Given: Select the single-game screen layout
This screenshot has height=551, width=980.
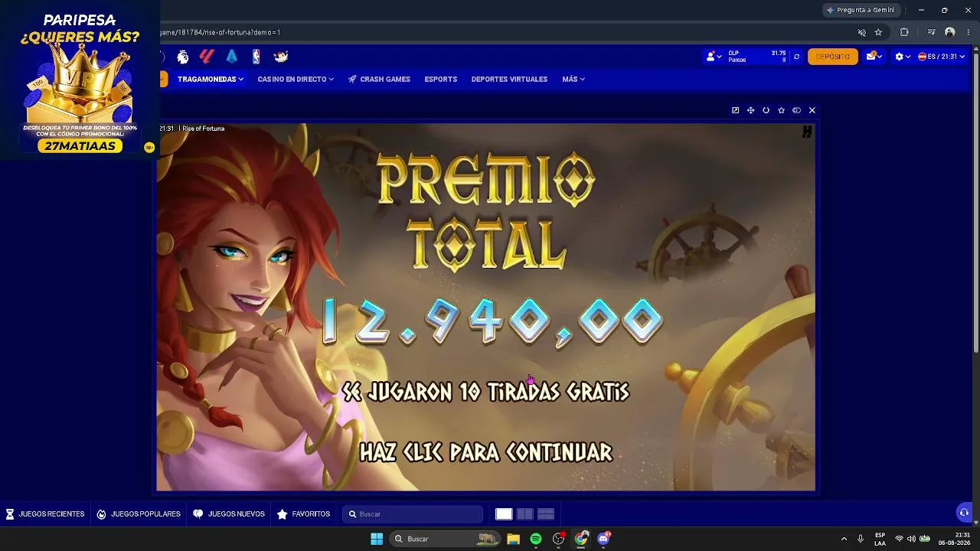Looking at the screenshot, I should pyautogui.click(x=504, y=514).
